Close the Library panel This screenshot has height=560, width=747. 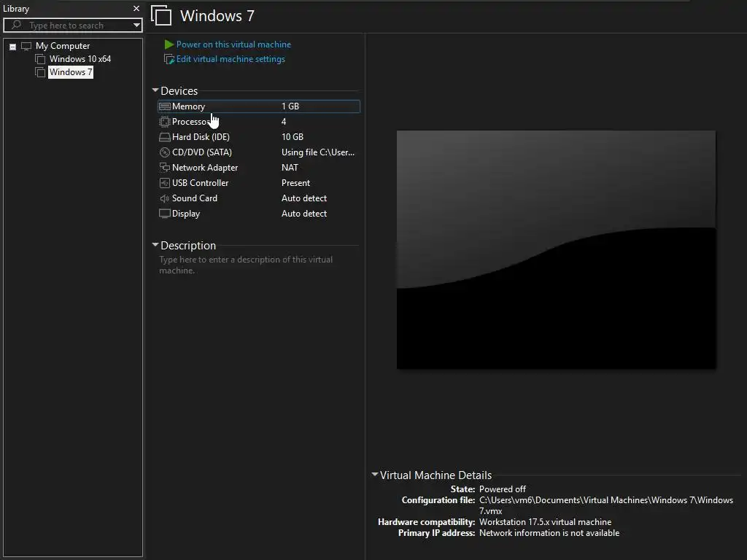click(x=136, y=9)
